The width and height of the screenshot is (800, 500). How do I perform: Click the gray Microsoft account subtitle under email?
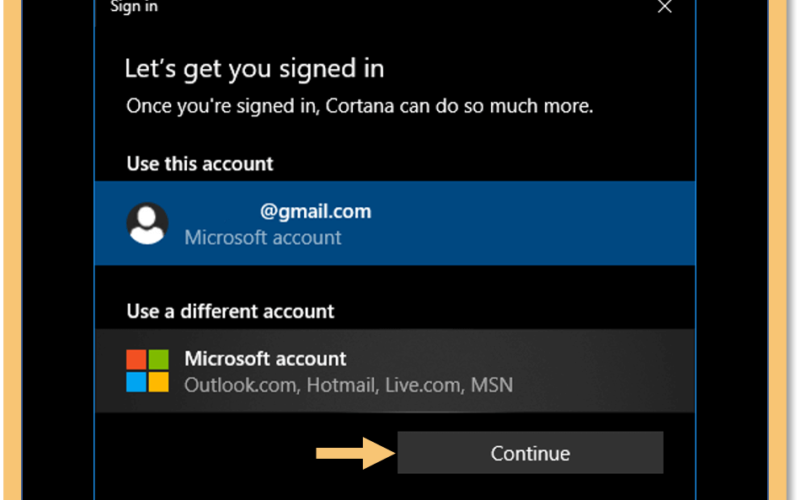[x=263, y=238]
